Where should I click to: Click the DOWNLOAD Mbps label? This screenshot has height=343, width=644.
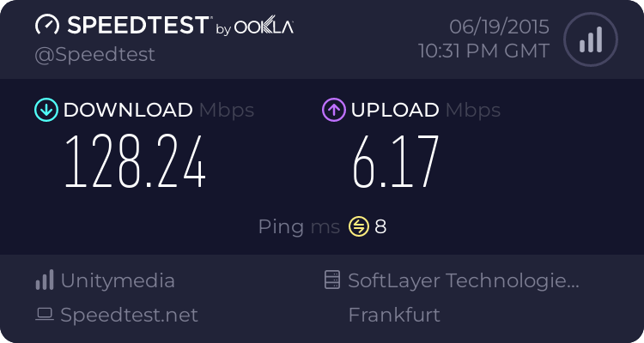tap(159, 111)
